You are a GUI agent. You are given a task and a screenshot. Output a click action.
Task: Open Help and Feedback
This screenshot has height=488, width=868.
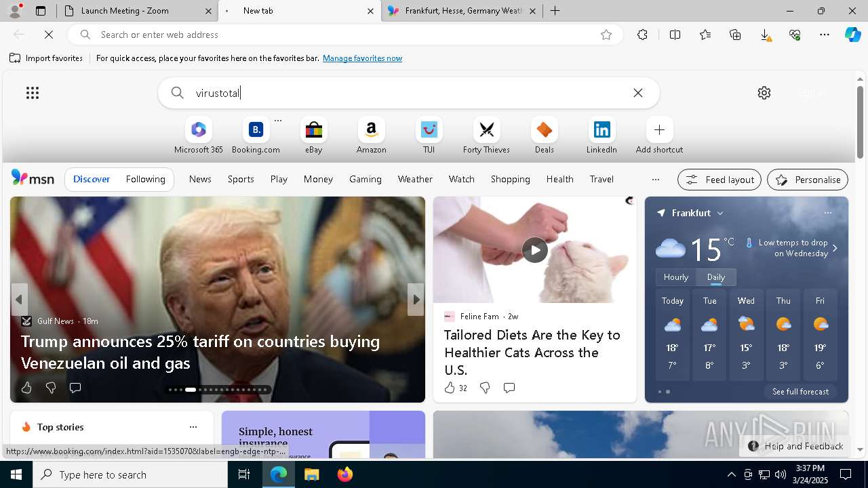pos(796,446)
